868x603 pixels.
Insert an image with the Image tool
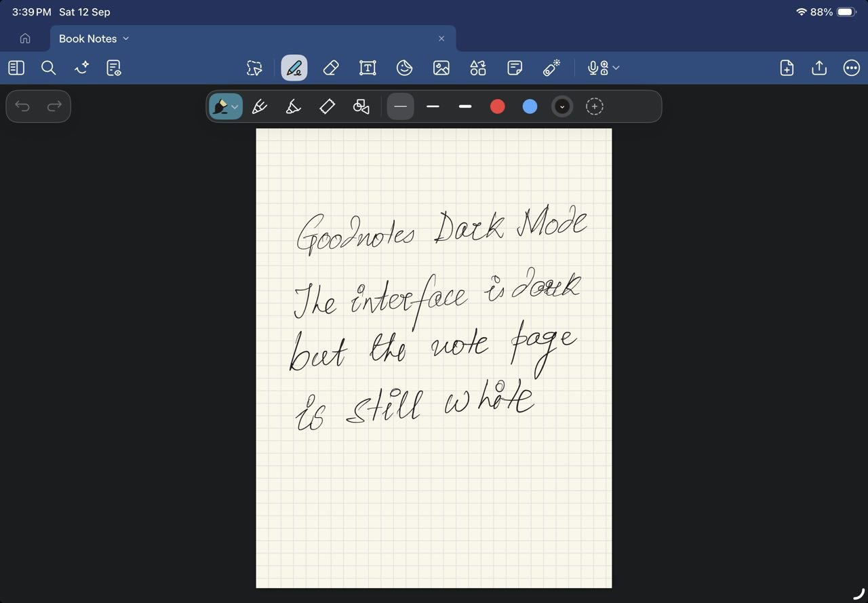point(441,68)
